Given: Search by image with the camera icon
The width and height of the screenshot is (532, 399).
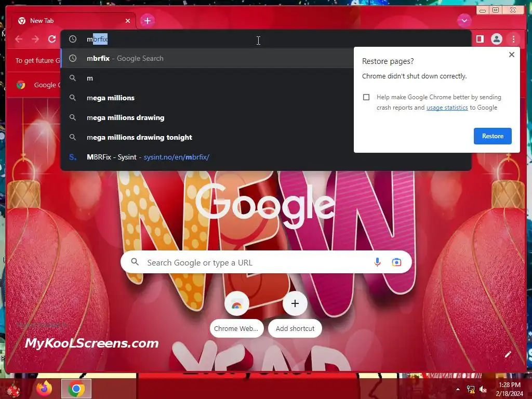Looking at the screenshot, I should tap(396, 262).
